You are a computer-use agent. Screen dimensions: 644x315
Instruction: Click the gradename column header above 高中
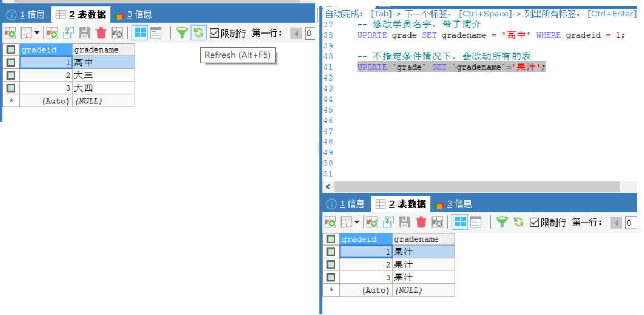coord(103,50)
